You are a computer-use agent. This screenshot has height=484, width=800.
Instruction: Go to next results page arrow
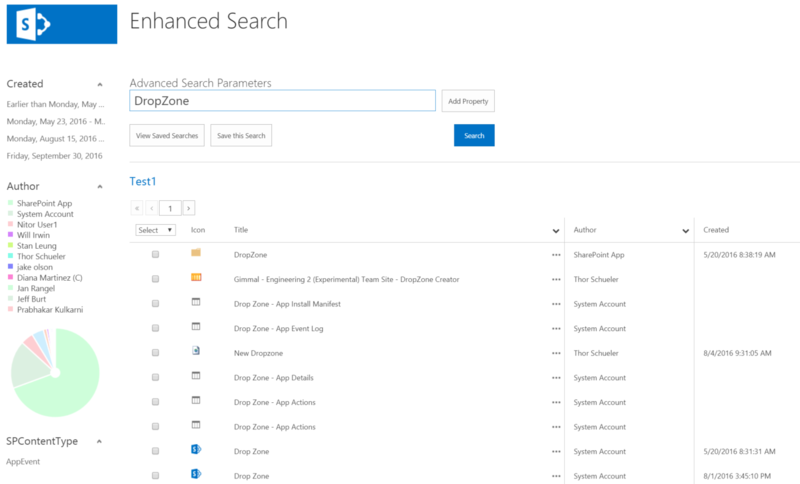(x=188, y=208)
